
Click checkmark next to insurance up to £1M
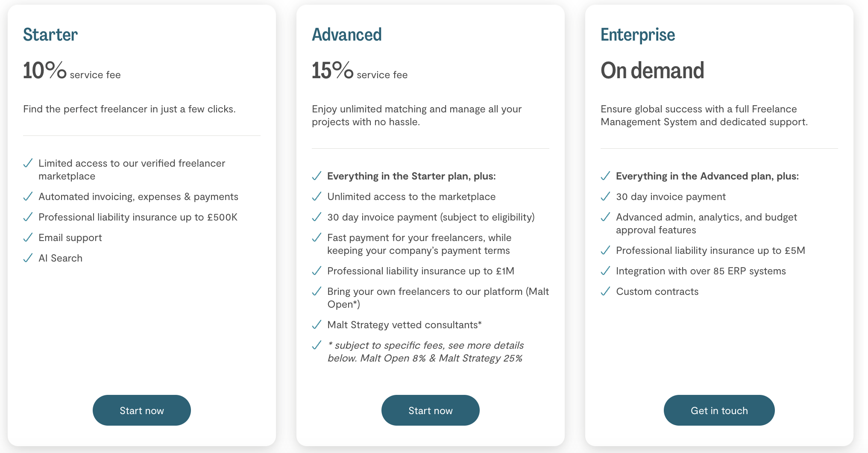click(317, 271)
